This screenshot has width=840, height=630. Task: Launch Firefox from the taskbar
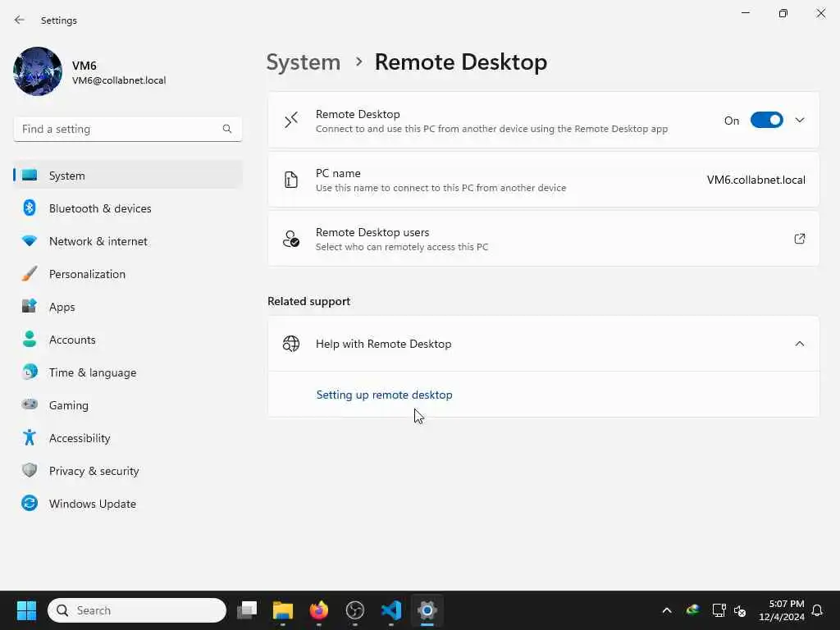click(x=319, y=610)
